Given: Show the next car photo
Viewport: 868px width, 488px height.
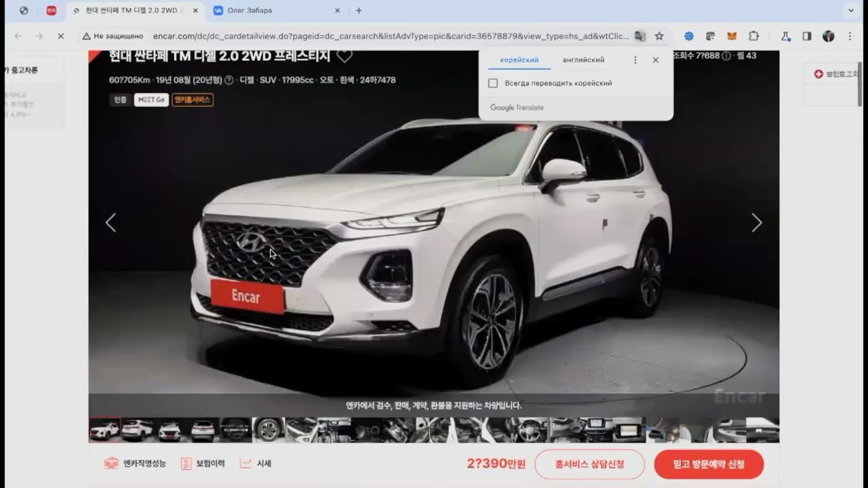Looking at the screenshot, I should [x=757, y=222].
